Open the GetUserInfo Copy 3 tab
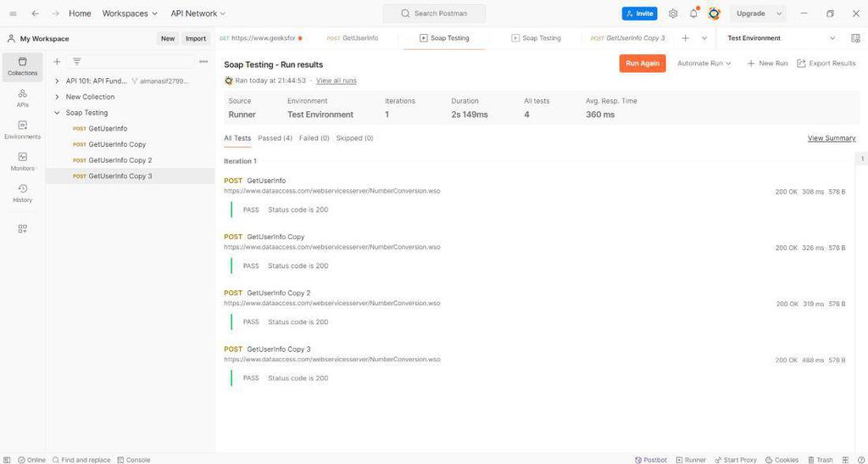 (628, 38)
